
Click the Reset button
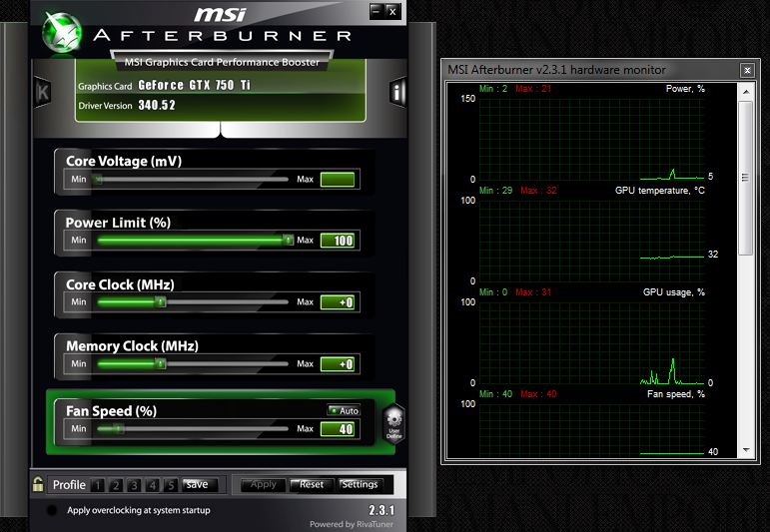312,485
